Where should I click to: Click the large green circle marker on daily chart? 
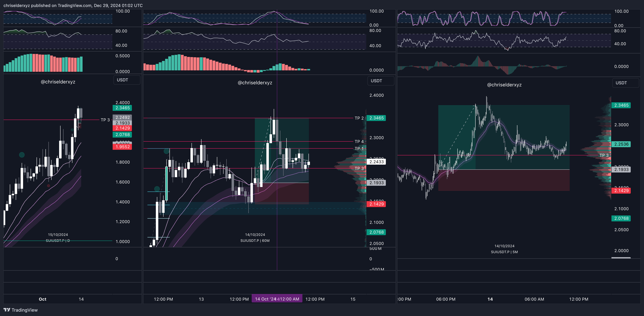[22, 155]
